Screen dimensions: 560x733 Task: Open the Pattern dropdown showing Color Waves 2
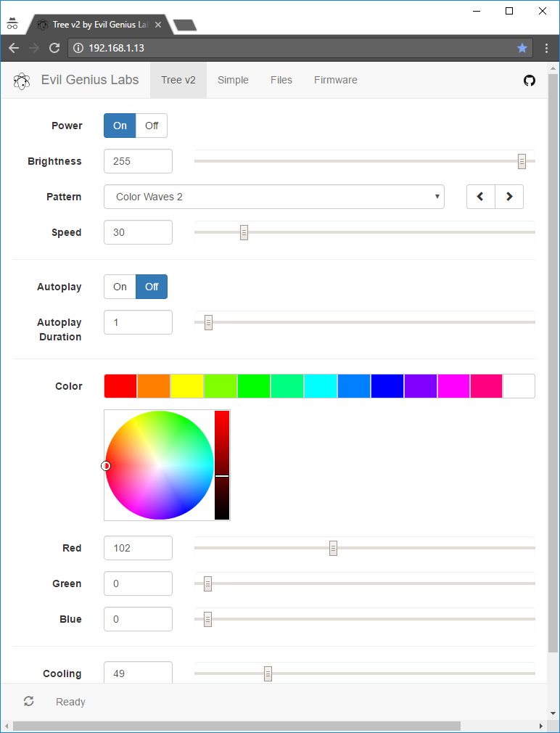[273, 197]
